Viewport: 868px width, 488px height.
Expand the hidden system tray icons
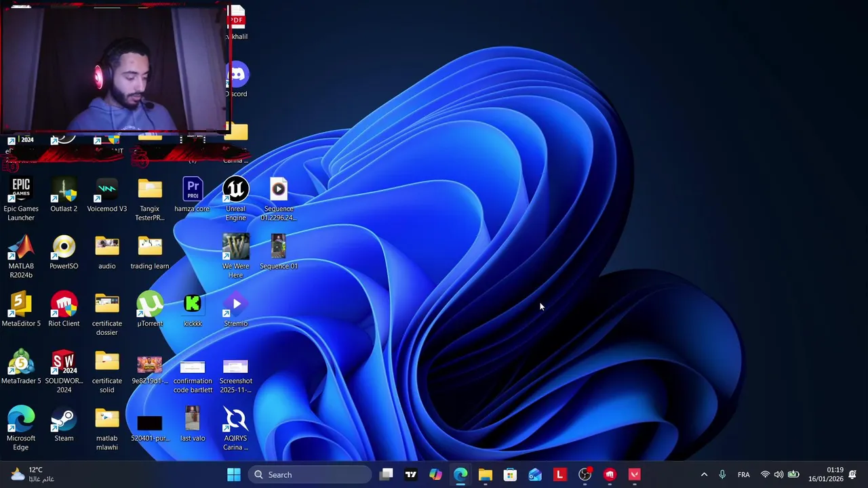click(704, 474)
